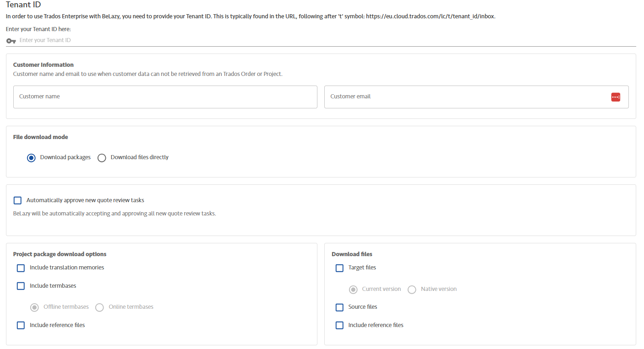Click the Tenant ID URL explanation paragraph
Viewport: 644px width, 349px height.
[x=251, y=16]
